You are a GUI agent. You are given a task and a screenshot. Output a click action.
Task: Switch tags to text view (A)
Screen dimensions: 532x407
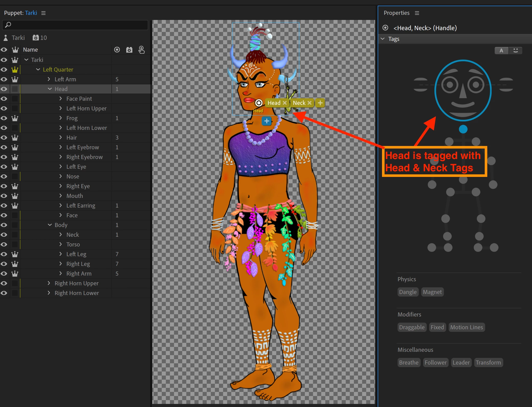tap(501, 51)
